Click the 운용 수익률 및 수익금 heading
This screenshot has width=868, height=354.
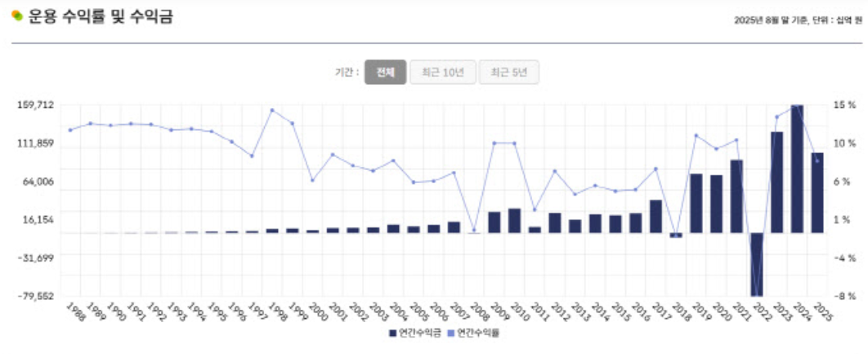click(x=101, y=16)
